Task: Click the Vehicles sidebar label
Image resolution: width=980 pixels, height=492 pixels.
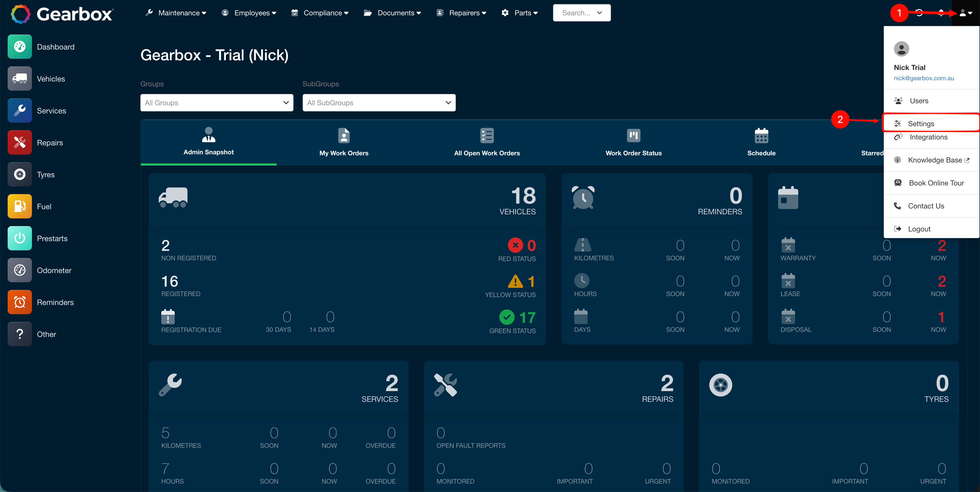Action: 51,79
